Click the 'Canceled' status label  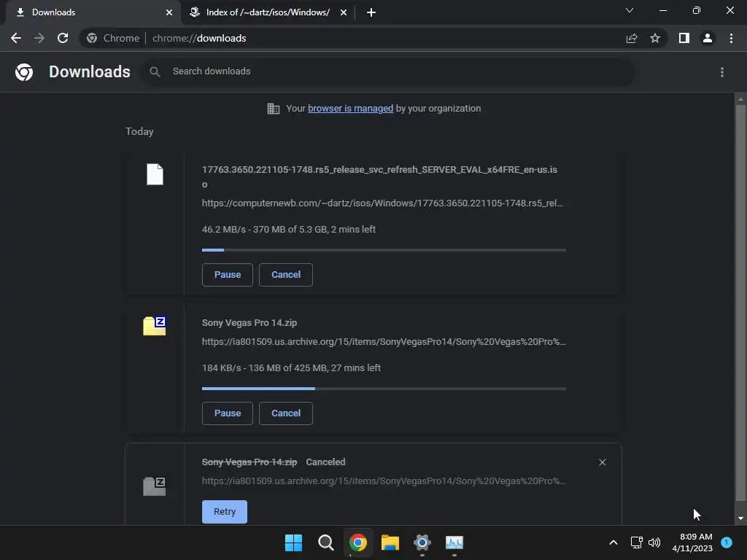point(325,462)
